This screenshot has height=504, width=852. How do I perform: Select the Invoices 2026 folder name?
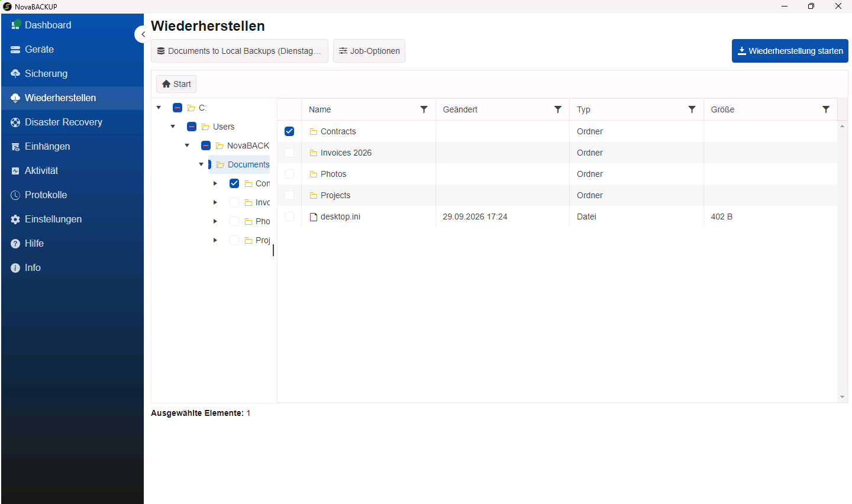coord(346,153)
